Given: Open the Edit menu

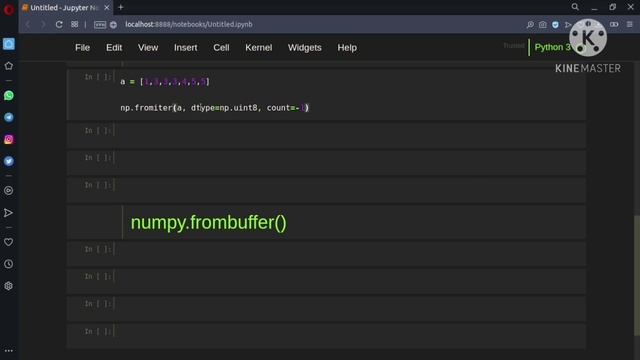Looking at the screenshot, I should pos(114,48).
